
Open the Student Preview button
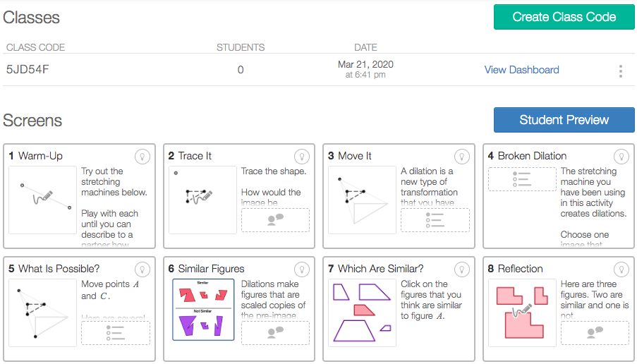[564, 120]
